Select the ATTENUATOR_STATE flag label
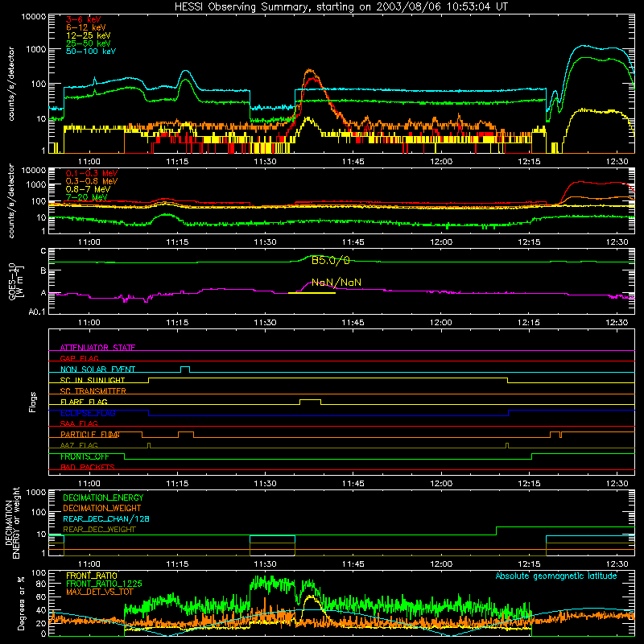The width and height of the screenshot is (644, 644). [x=97, y=348]
